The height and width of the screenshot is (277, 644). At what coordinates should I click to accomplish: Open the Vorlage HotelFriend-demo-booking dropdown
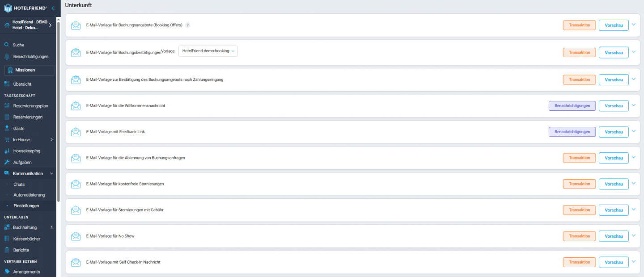point(208,51)
